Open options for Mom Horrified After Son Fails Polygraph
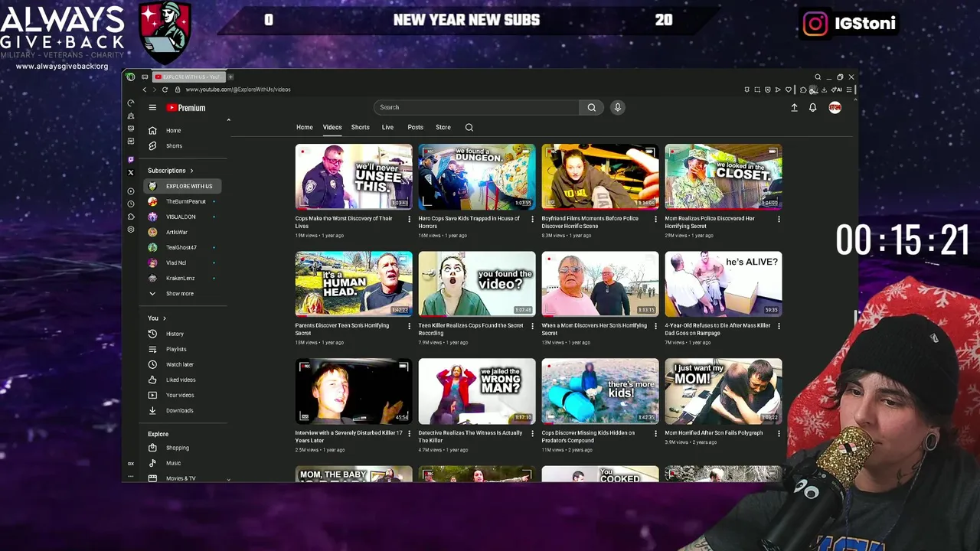The height and width of the screenshot is (551, 980). [779, 433]
